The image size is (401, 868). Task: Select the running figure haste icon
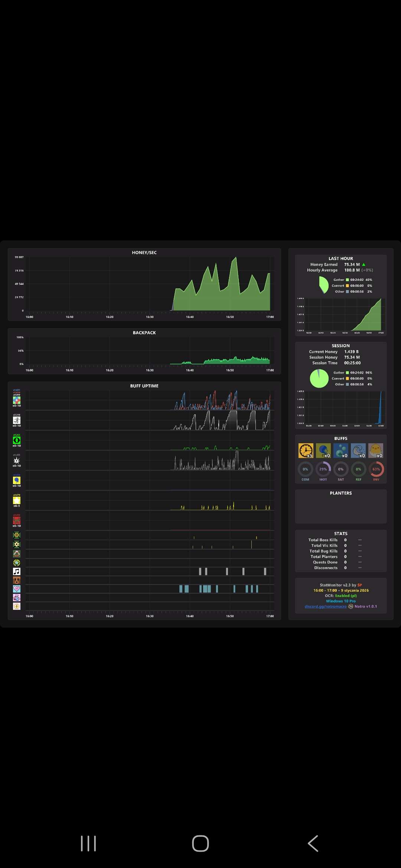tap(17, 421)
